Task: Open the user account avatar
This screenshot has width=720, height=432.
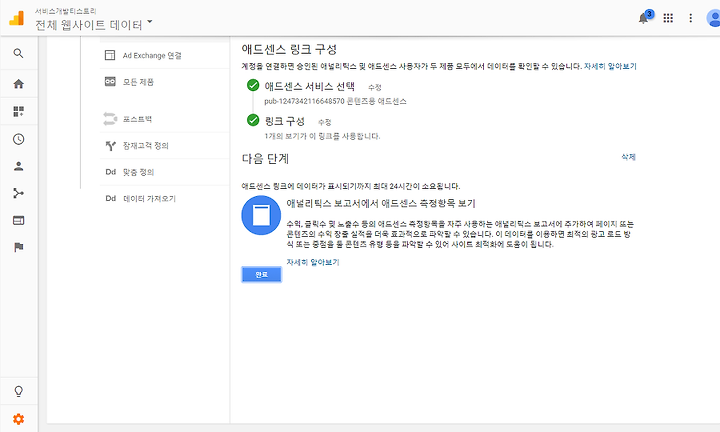Action: 714,18
